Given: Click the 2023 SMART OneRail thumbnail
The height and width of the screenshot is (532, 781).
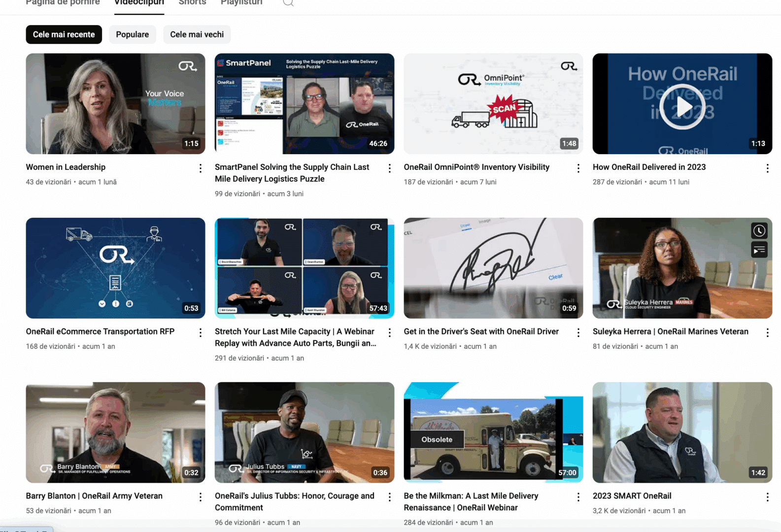Looking at the screenshot, I should [682, 432].
